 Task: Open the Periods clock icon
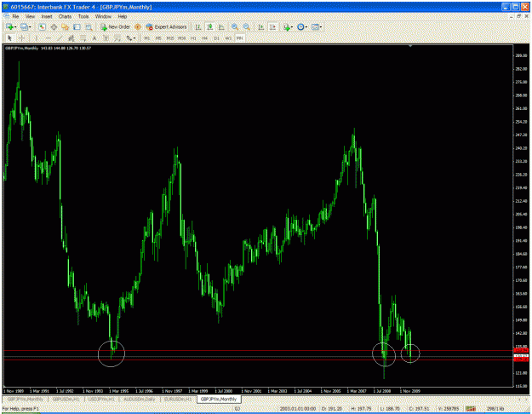[x=300, y=26]
